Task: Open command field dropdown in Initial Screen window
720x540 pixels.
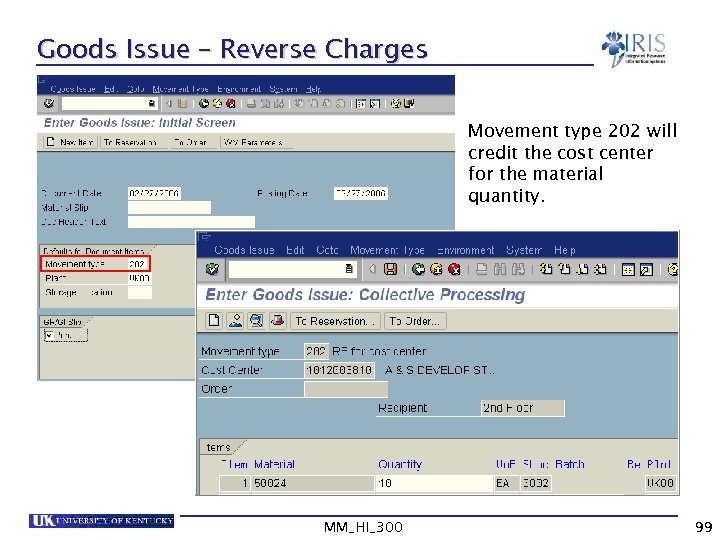Action: (152, 104)
